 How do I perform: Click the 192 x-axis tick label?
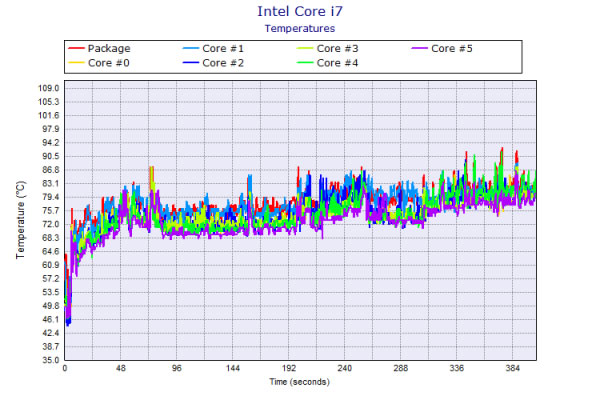tap(289, 368)
